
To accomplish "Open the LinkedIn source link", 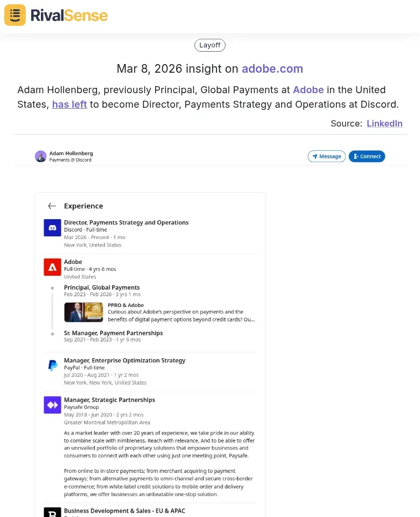I will coord(384,123).
